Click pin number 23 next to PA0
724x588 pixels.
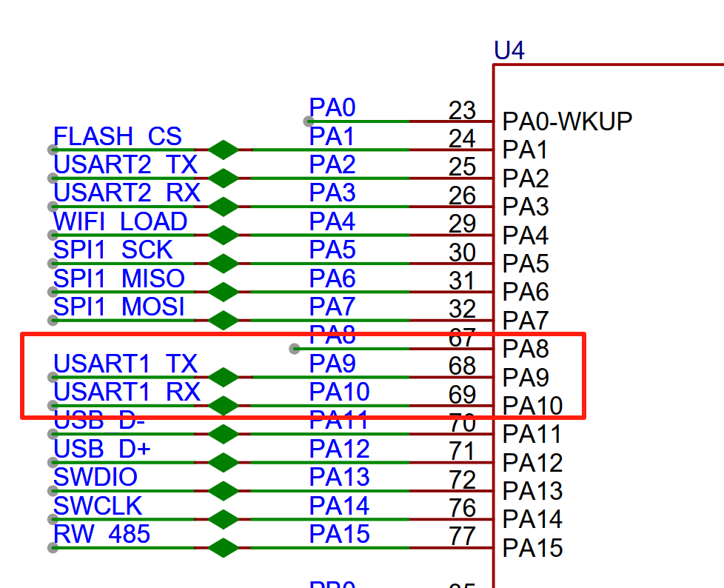pos(462,110)
